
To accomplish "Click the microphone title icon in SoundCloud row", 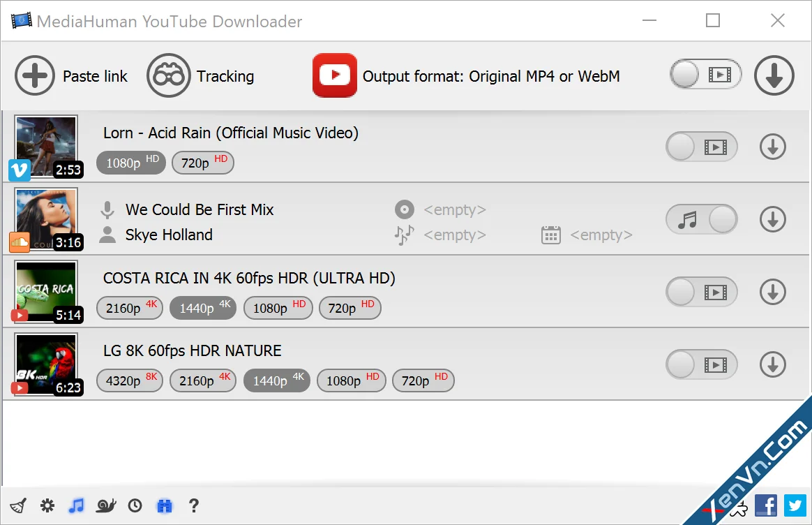I will 107,210.
